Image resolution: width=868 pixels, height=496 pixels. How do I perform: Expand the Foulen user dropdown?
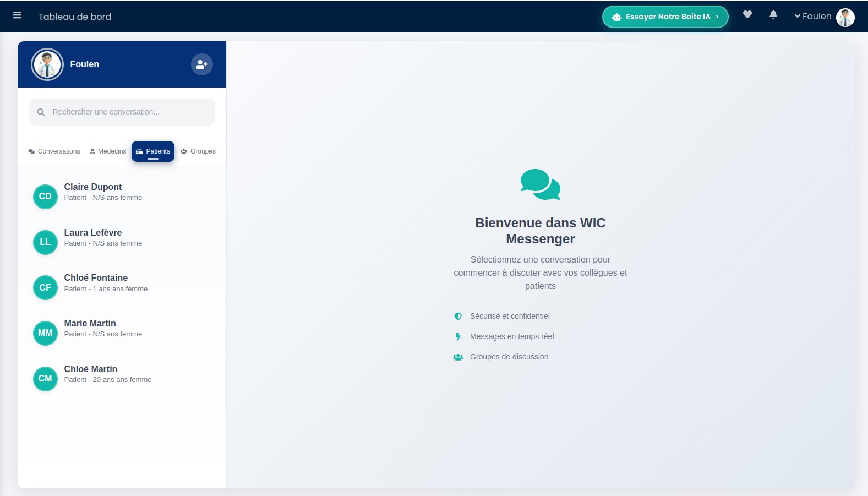(812, 17)
